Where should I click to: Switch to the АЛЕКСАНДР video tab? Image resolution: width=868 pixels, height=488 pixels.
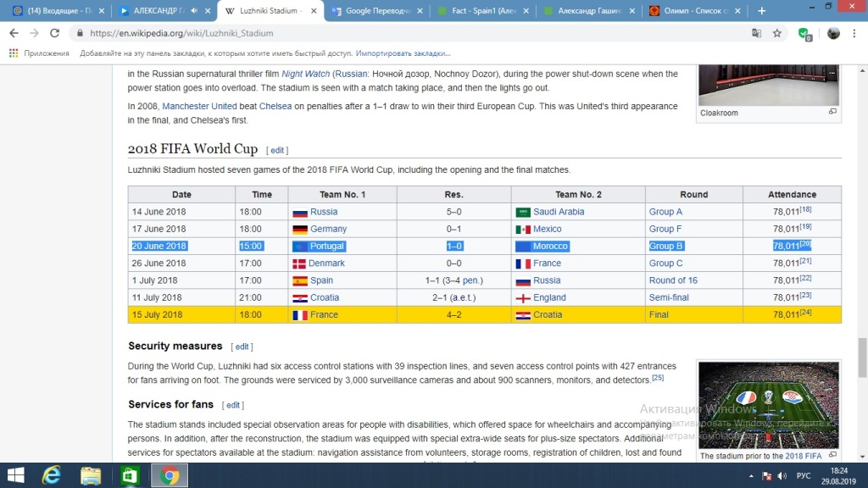[x=159, y=10]
